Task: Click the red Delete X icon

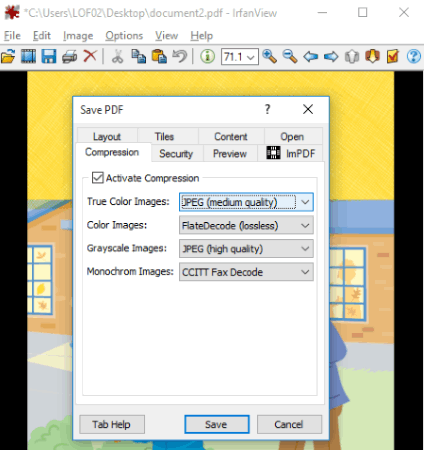Action: click(90, 56)
